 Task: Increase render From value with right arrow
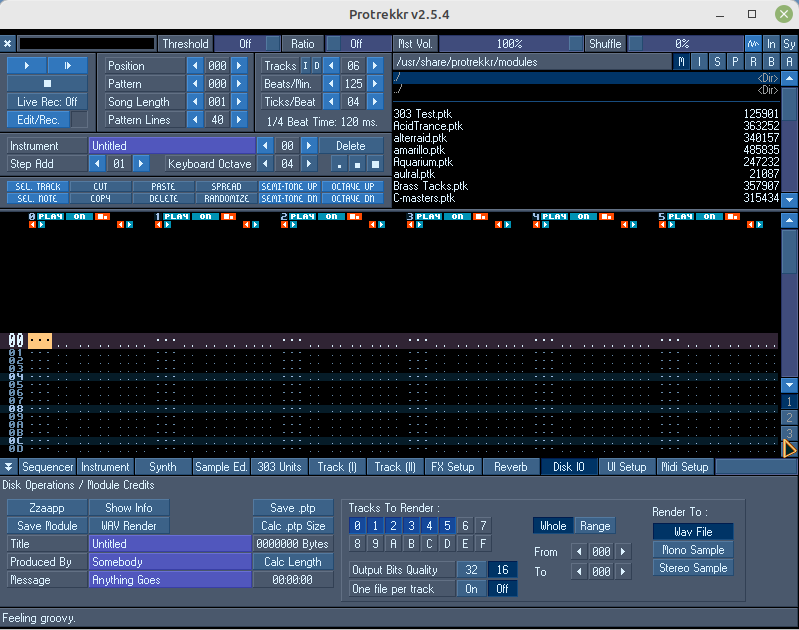(623, 552)
